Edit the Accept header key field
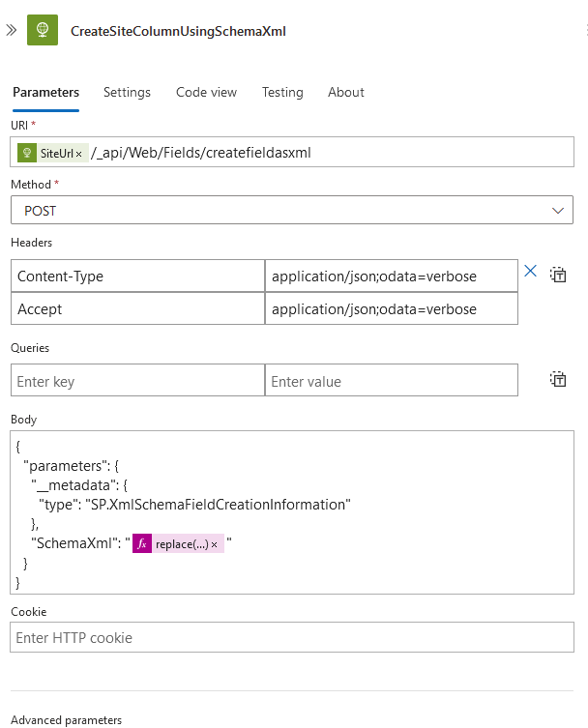The width and height of the screenshot is (588, 728). [x=137, y=308]
